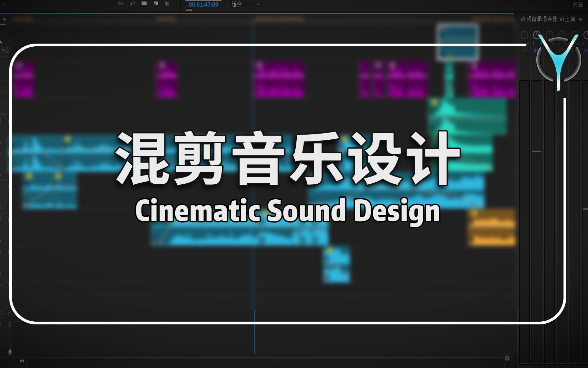Click the filled rectangle icon in top toolbar
This screenshot has height=368, width=588.
coord(144,3)
